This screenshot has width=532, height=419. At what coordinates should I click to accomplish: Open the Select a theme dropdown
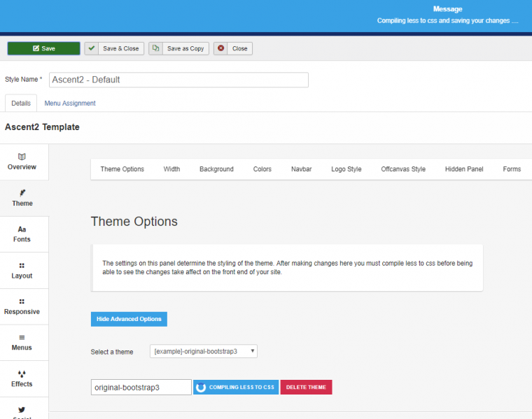pos(204,351)
